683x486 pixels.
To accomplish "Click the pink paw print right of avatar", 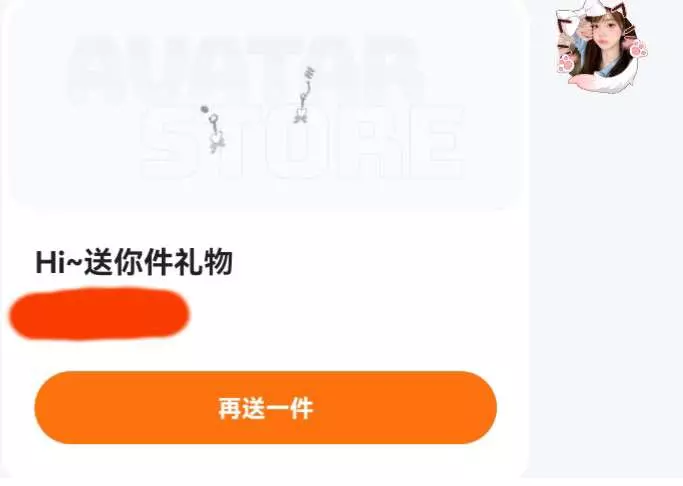I will 639,48.
